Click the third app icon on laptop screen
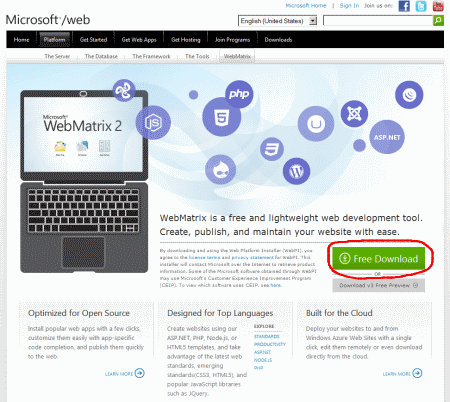 (104, 147)
